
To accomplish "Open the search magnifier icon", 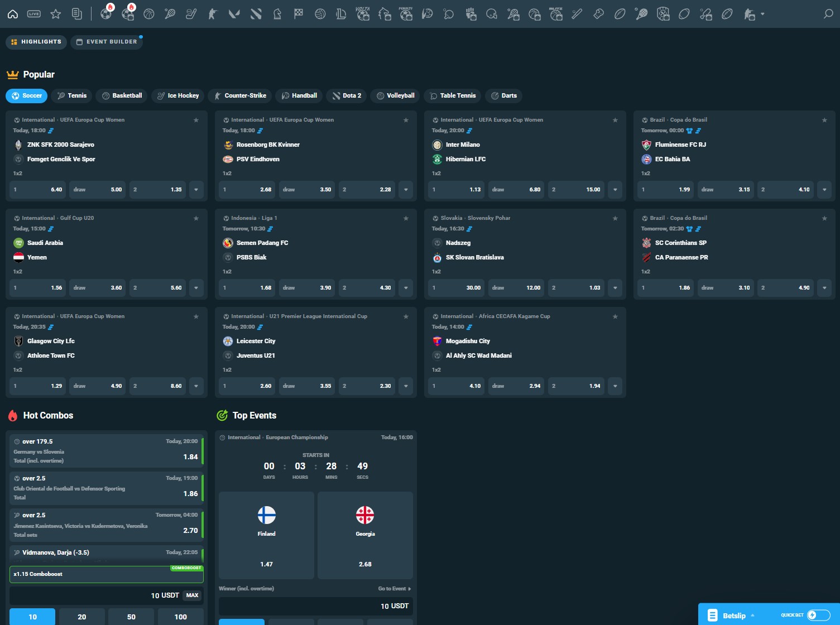I will tap(828, 14).
